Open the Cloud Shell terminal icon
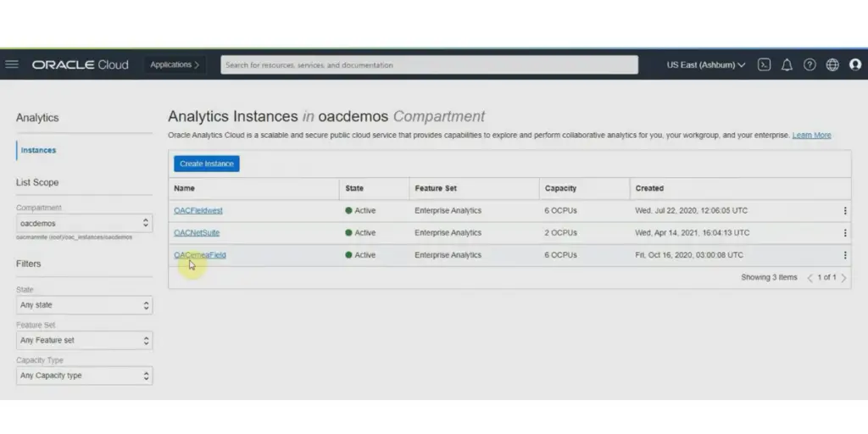The width and height of the screenshot is (868, 434). (764, 64)
